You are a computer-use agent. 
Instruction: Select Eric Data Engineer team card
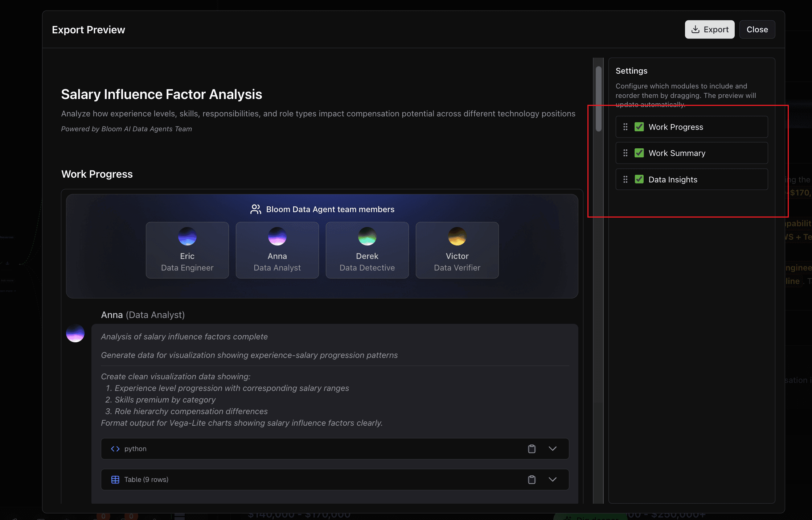coord(187,250)
